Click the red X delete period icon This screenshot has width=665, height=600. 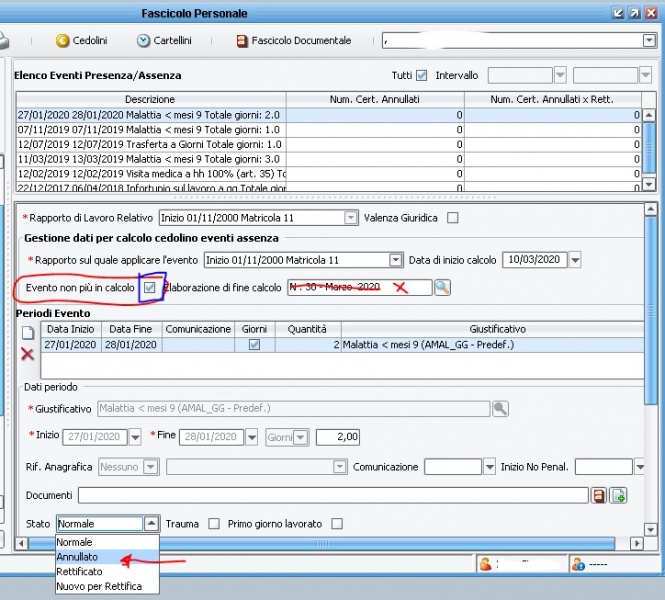pyautogui.click(x=28, y=353)
